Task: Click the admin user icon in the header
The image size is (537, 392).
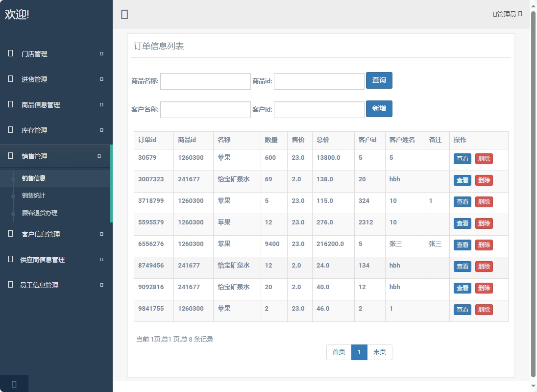Action: coord(495,14)
